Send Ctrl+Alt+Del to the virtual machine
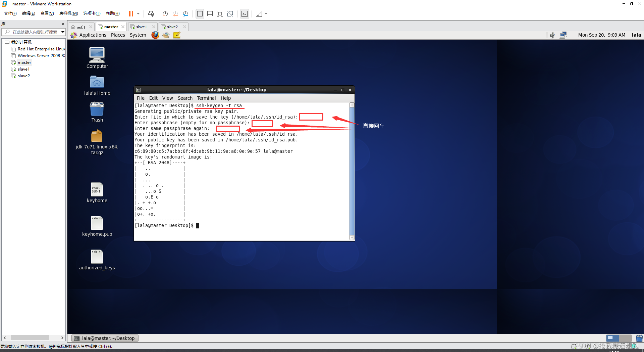 click(151, 14)
